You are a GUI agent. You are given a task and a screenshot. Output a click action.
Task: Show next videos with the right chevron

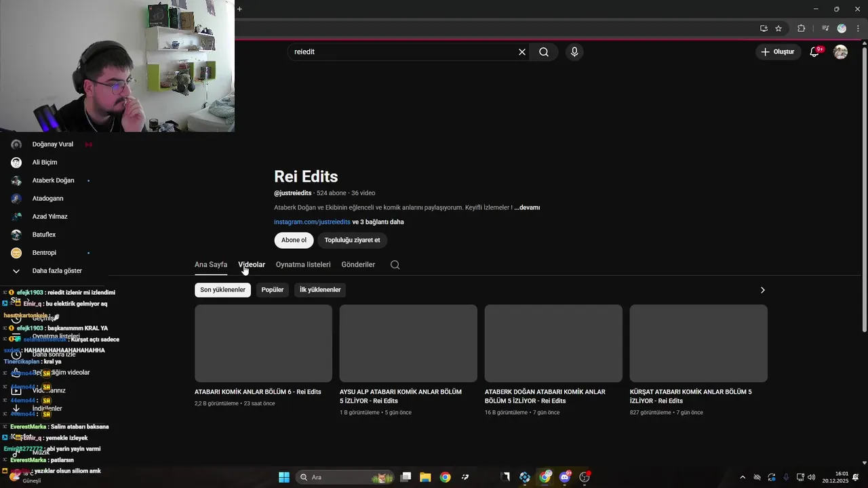coord(762,290)
